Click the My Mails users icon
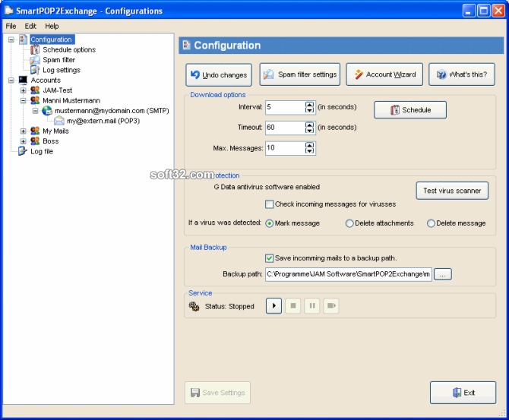The image size is (509, 420). point(35,131)
